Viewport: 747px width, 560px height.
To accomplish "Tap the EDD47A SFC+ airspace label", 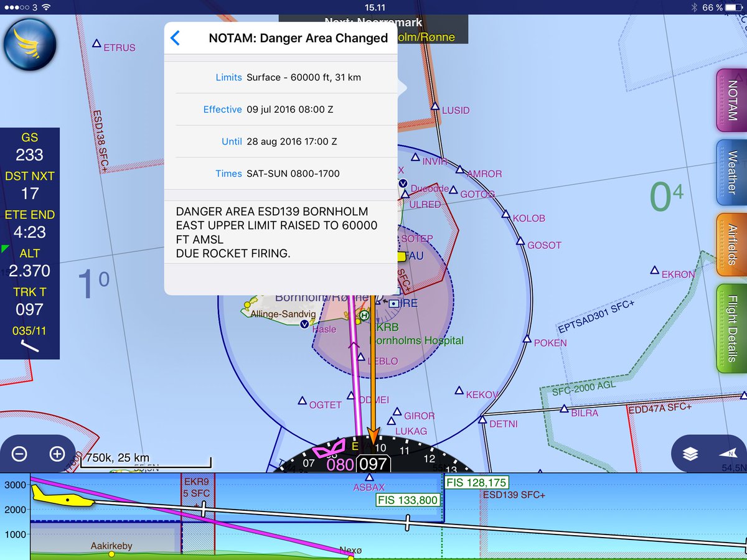I will (x=660, y=409).
